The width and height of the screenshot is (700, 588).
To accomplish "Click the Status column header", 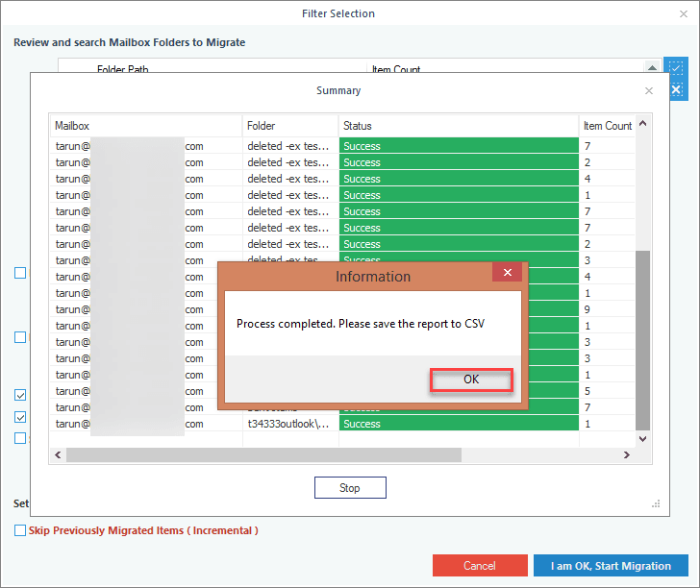I will pos(459,126).
